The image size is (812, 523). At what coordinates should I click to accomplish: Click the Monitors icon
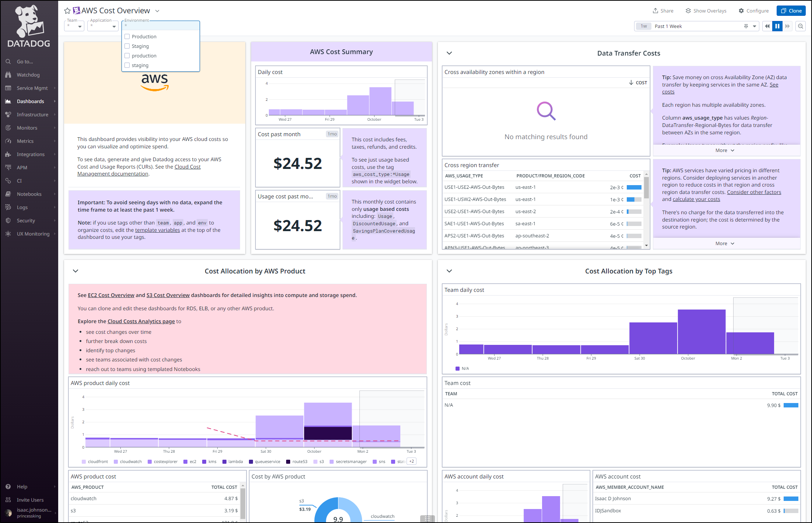point(8,128)
